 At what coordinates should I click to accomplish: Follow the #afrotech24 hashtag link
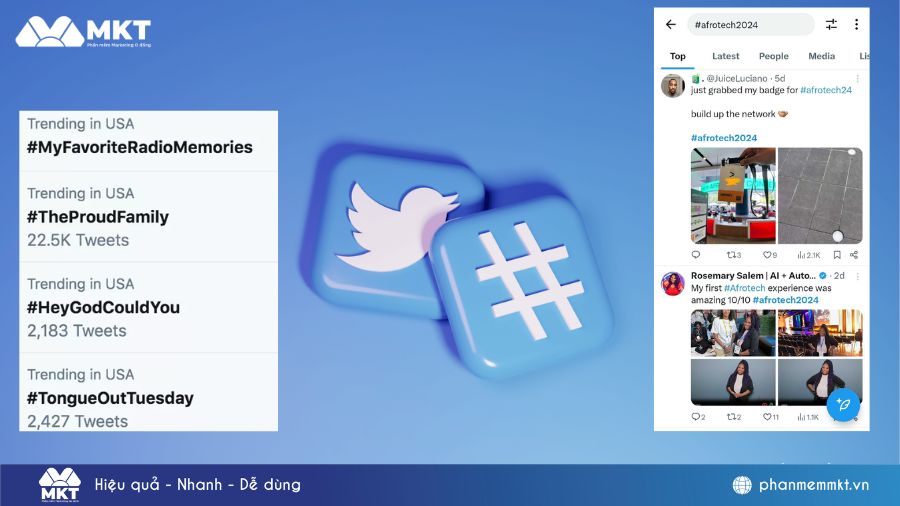826,90
